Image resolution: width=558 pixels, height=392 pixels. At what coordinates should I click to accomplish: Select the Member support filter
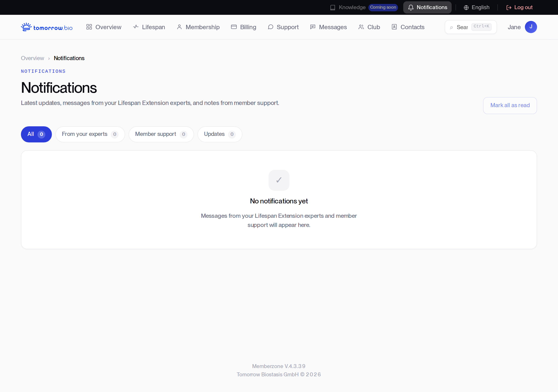[161, 134]
